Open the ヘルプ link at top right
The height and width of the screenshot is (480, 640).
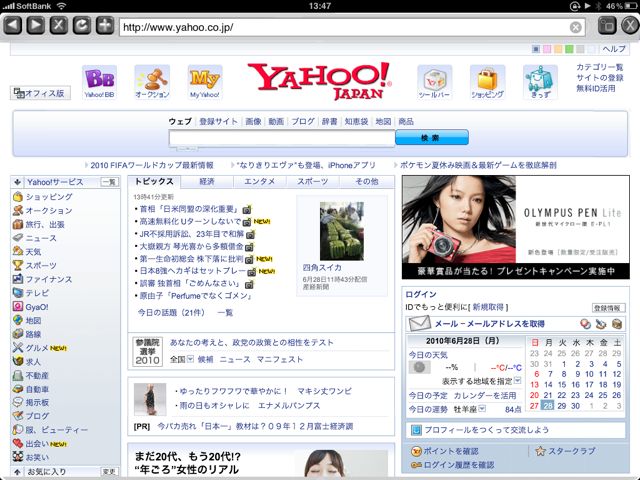[x=614, y=49]
